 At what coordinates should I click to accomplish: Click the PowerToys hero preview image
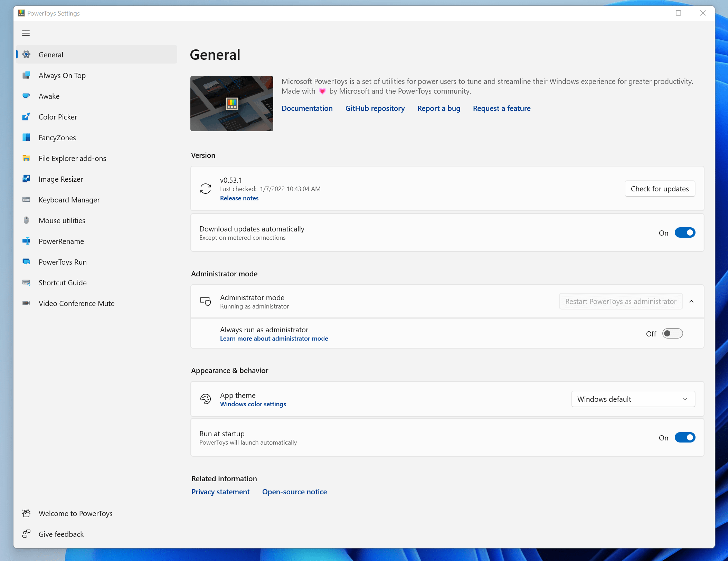point(231,104)
